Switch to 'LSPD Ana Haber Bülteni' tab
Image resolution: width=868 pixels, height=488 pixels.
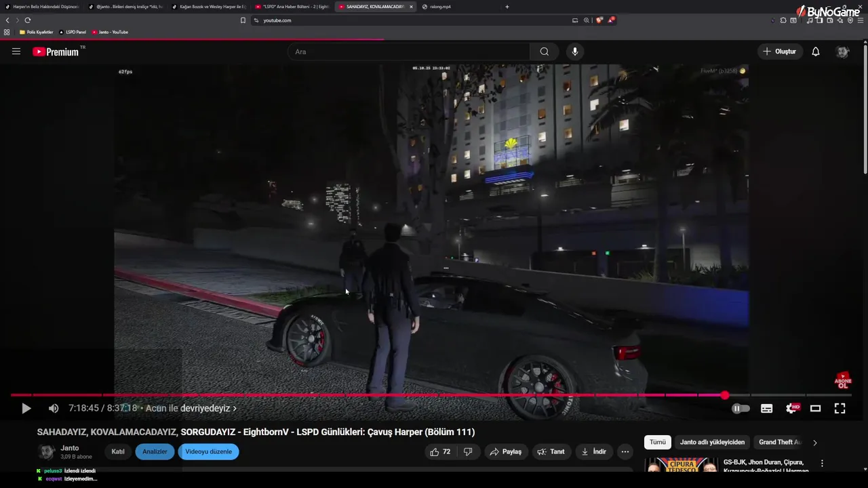pyautogui.click(x=292, y=7)
